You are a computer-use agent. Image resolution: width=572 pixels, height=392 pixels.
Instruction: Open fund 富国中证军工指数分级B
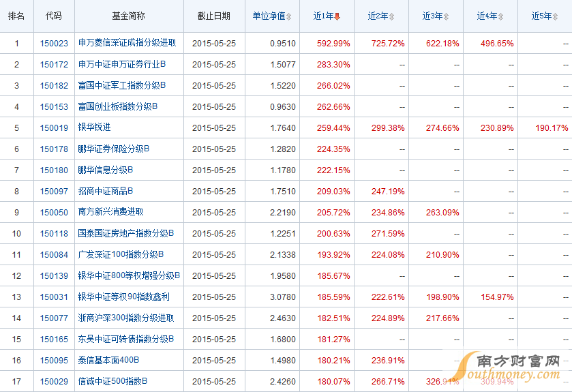click(122, 85)
